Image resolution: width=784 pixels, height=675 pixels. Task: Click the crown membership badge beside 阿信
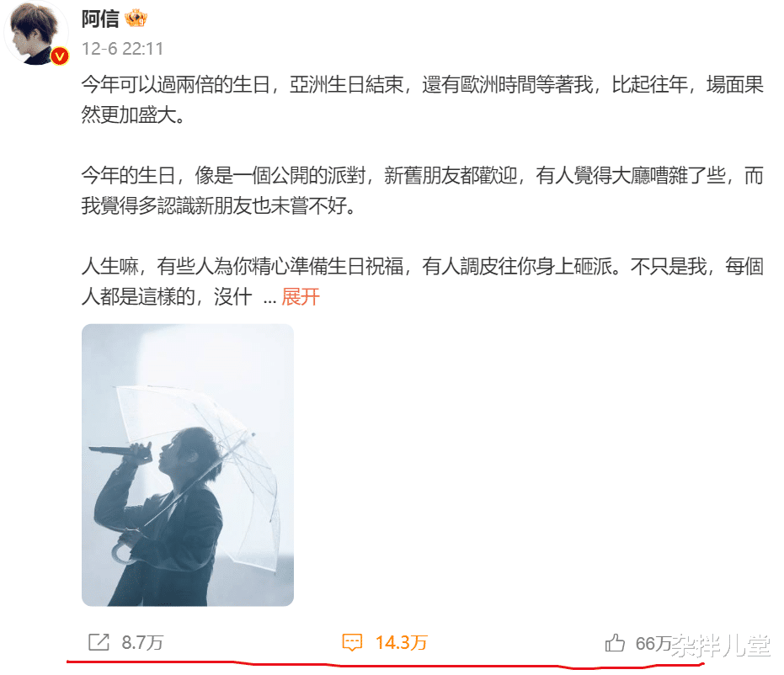(136, 19)
